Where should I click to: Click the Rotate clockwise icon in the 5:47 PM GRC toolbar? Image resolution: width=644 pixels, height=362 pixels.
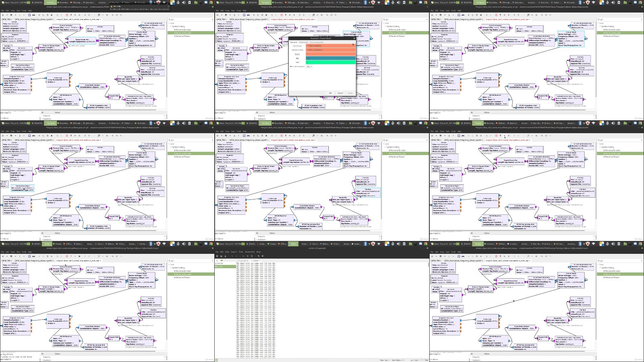(89, 15)
